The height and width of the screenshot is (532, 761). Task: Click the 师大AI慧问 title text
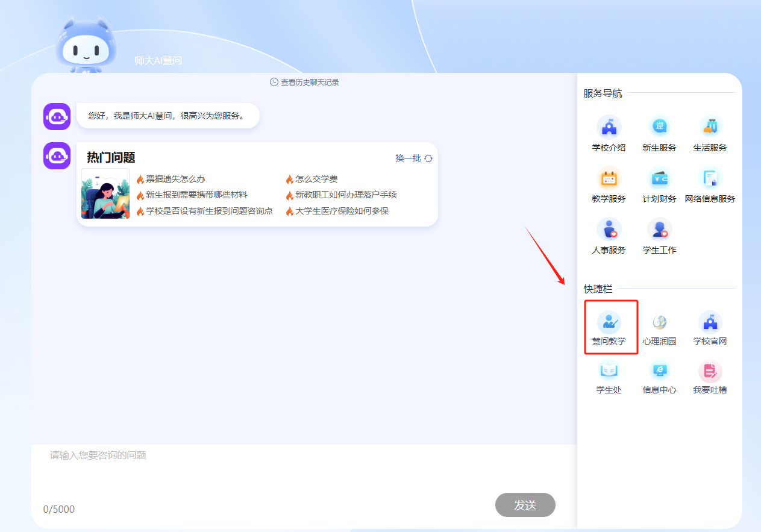(158, 61)
